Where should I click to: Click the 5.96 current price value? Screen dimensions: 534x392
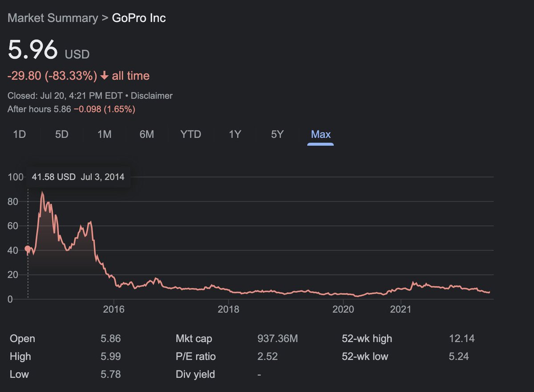pos(32,50)
